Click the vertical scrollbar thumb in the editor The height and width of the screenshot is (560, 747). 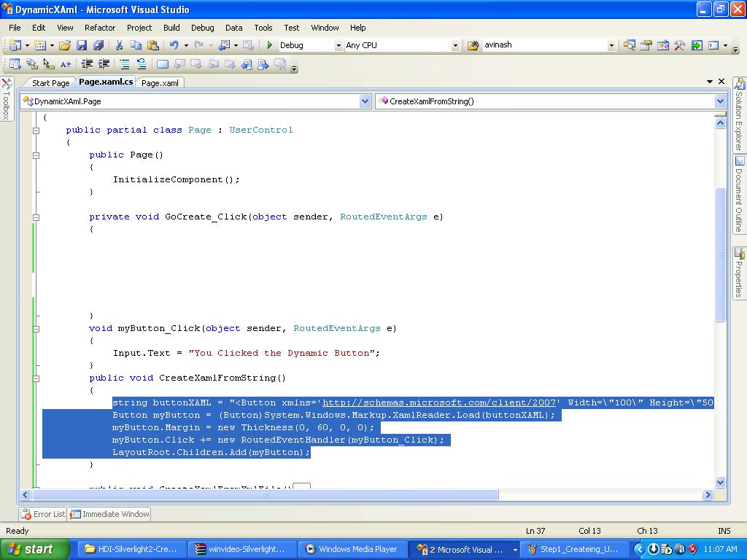[x=720, y=254]
